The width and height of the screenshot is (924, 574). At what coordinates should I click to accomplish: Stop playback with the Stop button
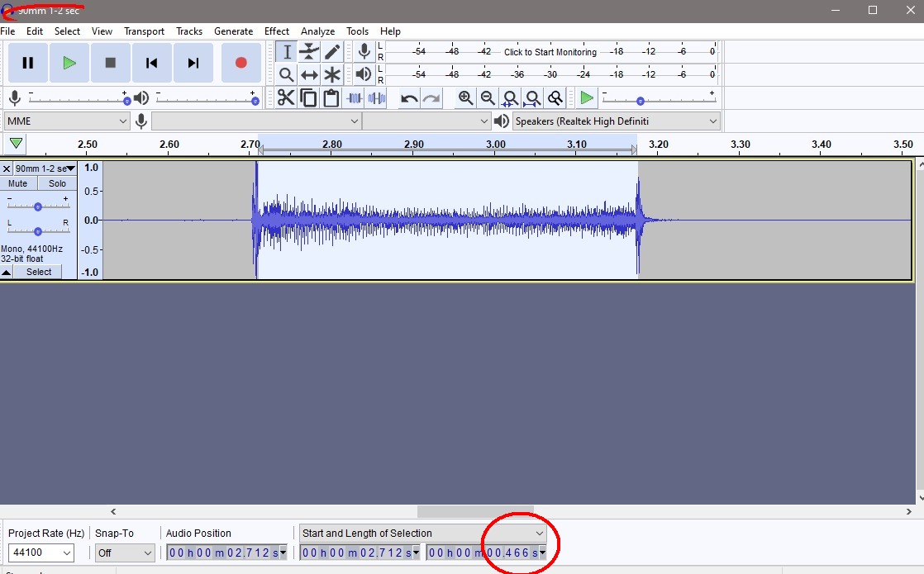coord(110,63)
